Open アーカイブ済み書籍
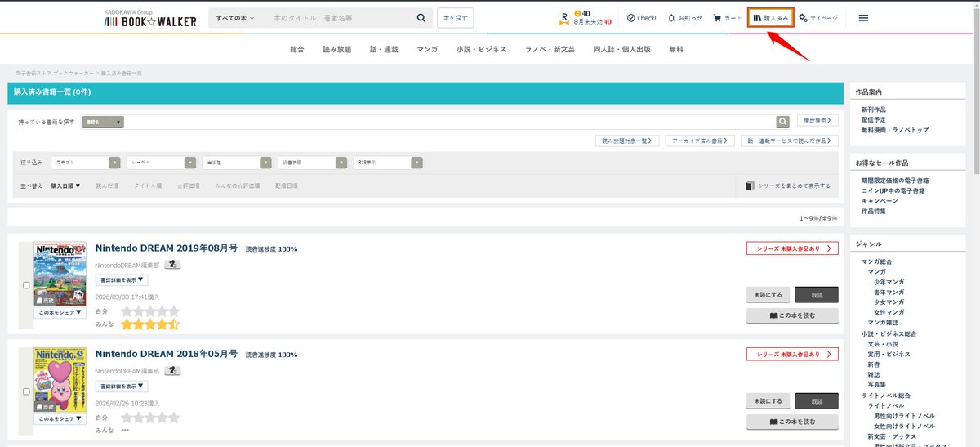Viewport: 980px width, 447px height. coord(701,141)
